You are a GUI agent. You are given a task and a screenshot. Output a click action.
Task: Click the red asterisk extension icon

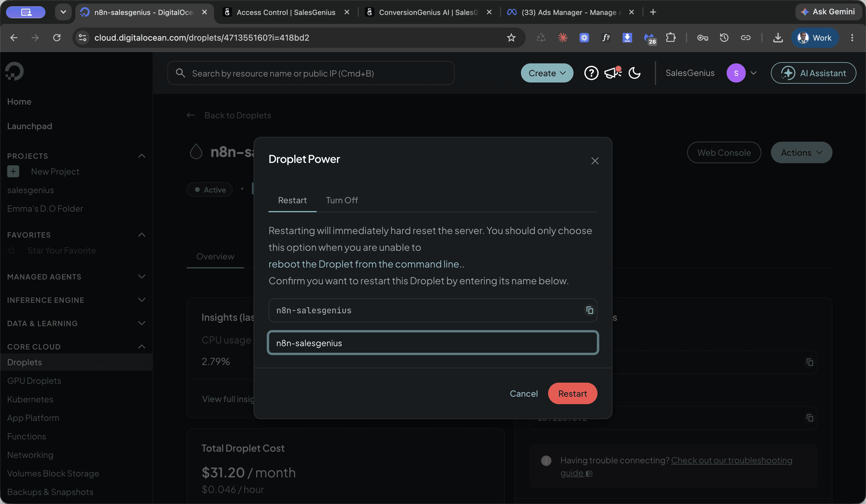pyautogui.click(x=562, y=37)
